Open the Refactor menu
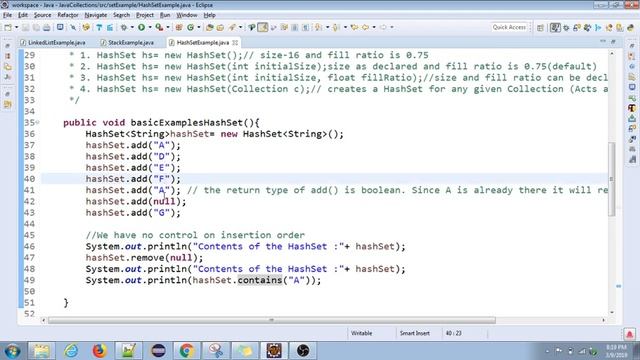The image size is (640, 360). coord(68,15)
